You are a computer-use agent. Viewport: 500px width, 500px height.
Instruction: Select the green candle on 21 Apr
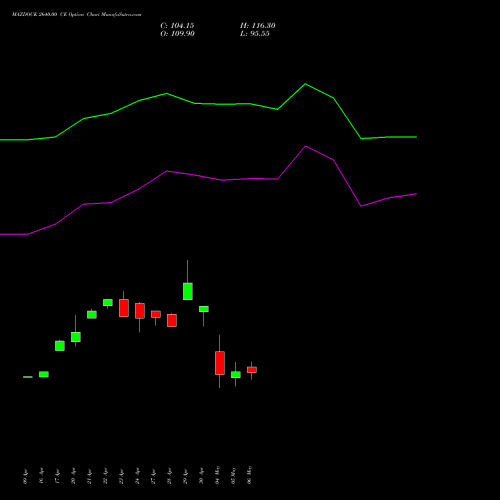tap(92, 315)
